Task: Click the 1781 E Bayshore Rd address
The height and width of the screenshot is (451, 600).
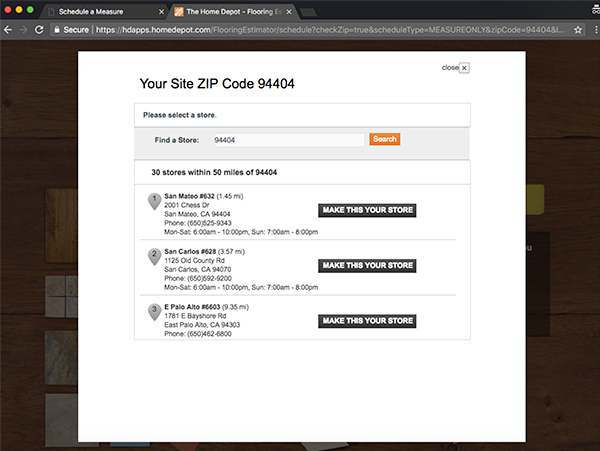Action: (x=195, y=316)
